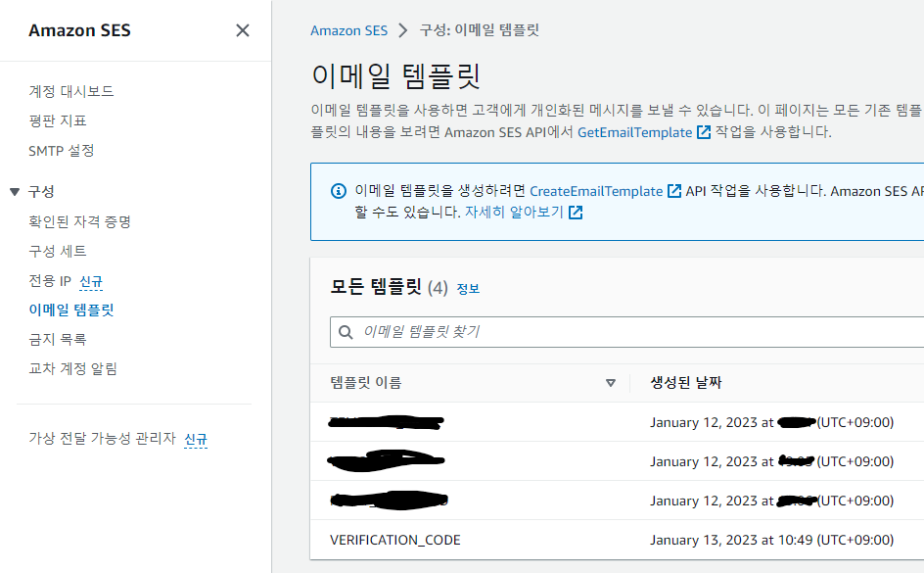The height and width of the screenshot is (573, 924).
Task: Click 구성: 이메일 템플릿 breadcrumb text
Action: point(480,30)
